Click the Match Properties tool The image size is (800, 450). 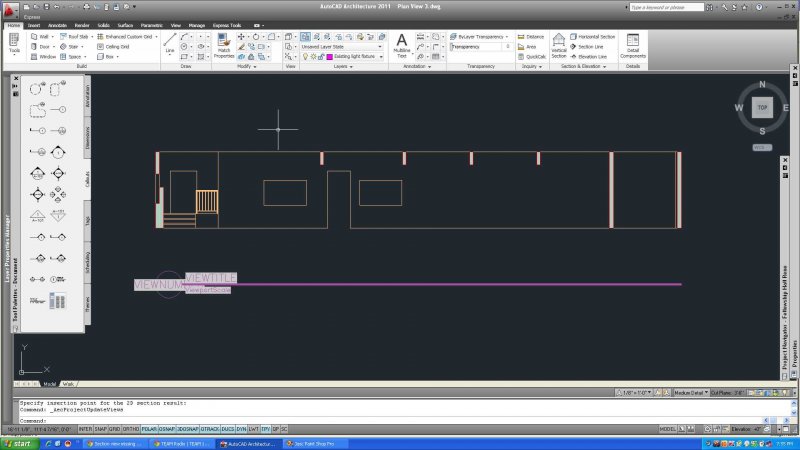[x=223, y=46]
